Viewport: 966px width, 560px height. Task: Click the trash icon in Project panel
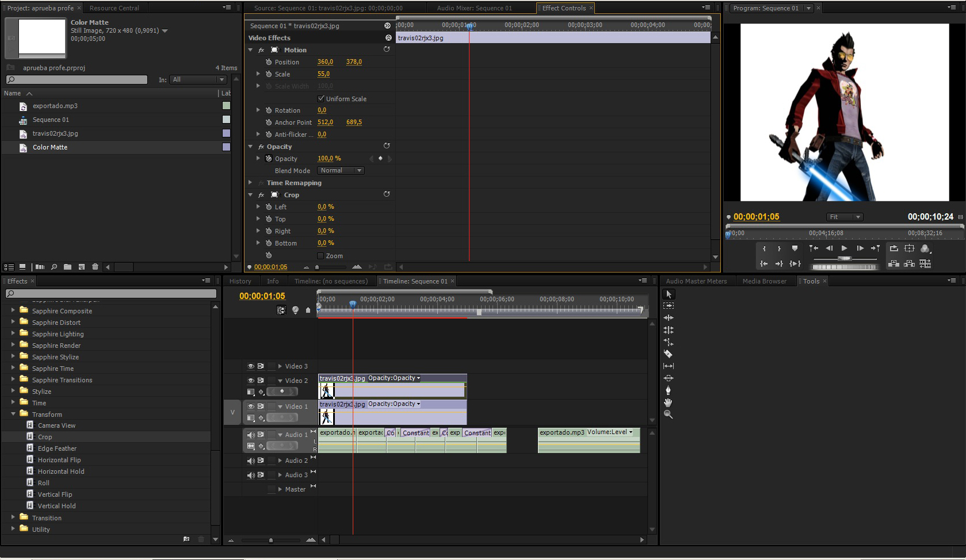[x=96, y=267]
